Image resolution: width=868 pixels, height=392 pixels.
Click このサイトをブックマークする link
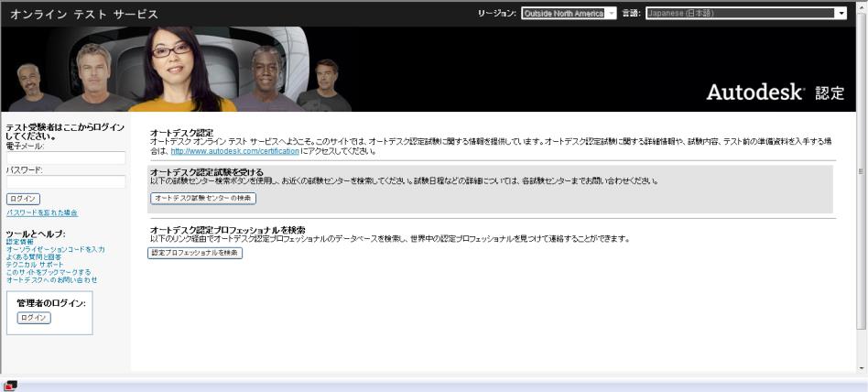click(x=49, y=272)
